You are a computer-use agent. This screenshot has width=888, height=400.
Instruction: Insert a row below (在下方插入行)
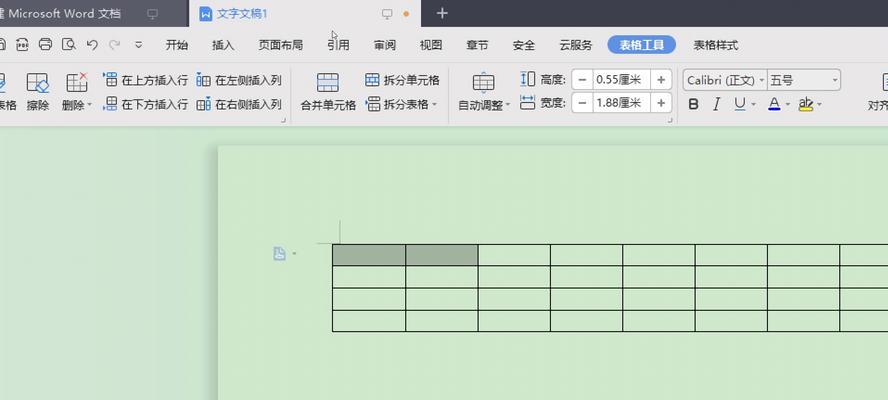point(146,104)
